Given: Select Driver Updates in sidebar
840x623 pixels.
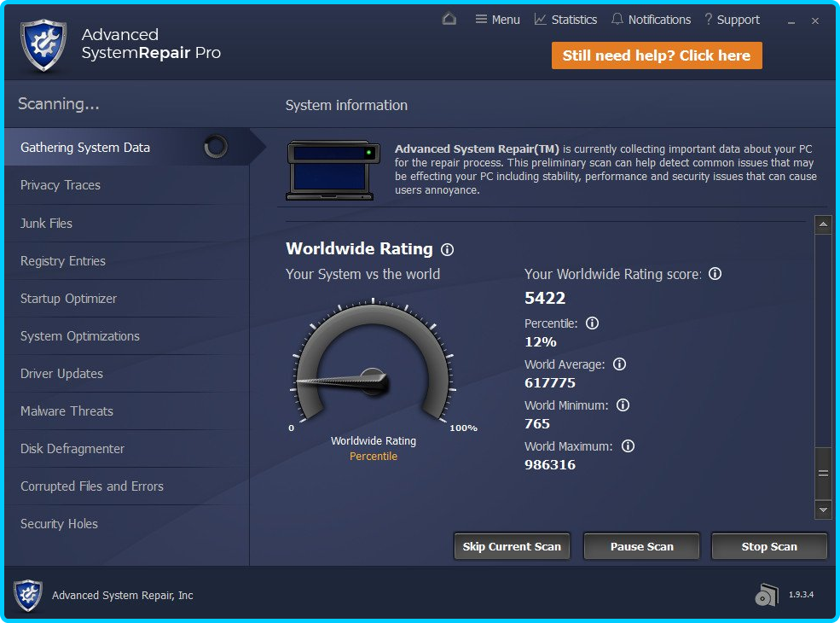Looking at the screenshot, I should pos(126,373).
